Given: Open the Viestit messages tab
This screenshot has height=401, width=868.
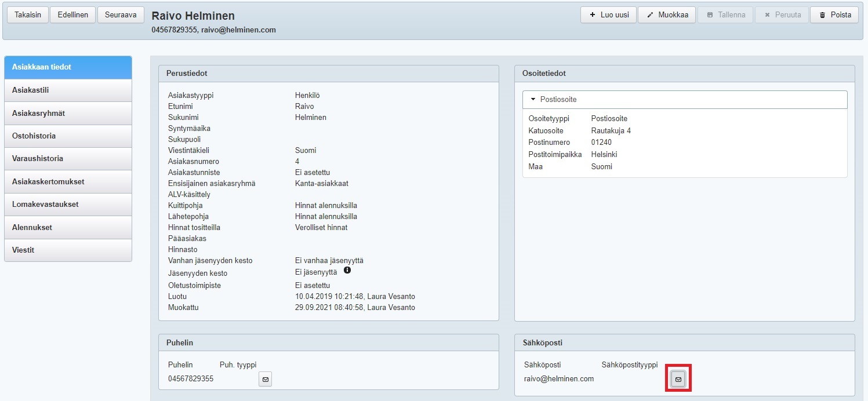Looking at the screenshot, I should (x=68, y=250).
